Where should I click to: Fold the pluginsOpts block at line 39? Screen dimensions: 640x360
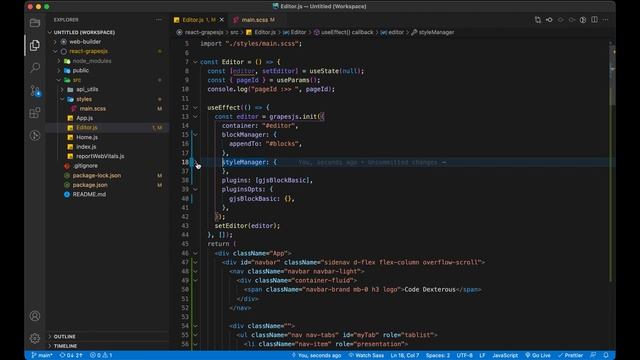196,189
